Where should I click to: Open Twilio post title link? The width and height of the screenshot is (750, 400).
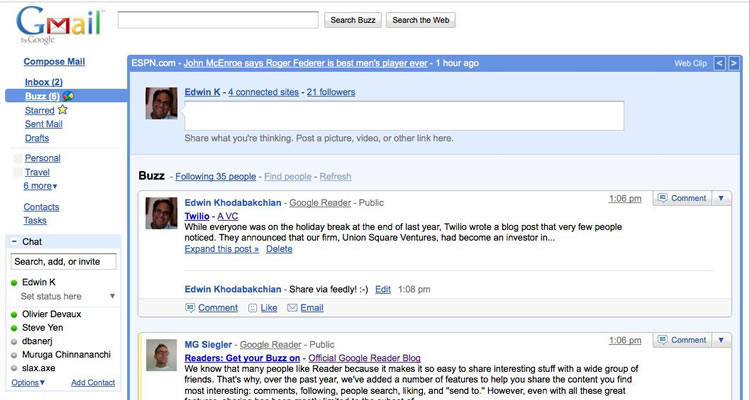coord(197,216)
